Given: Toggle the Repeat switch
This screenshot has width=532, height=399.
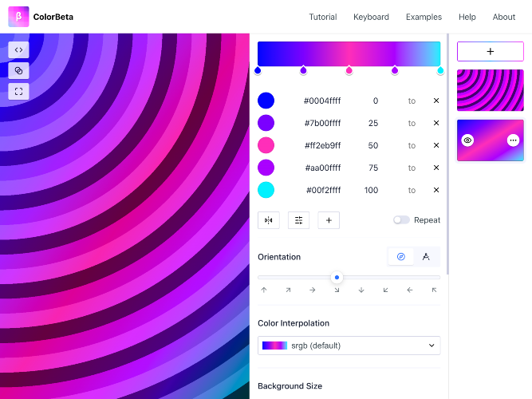Looking at the screenshot, I should tap(401, 220).
